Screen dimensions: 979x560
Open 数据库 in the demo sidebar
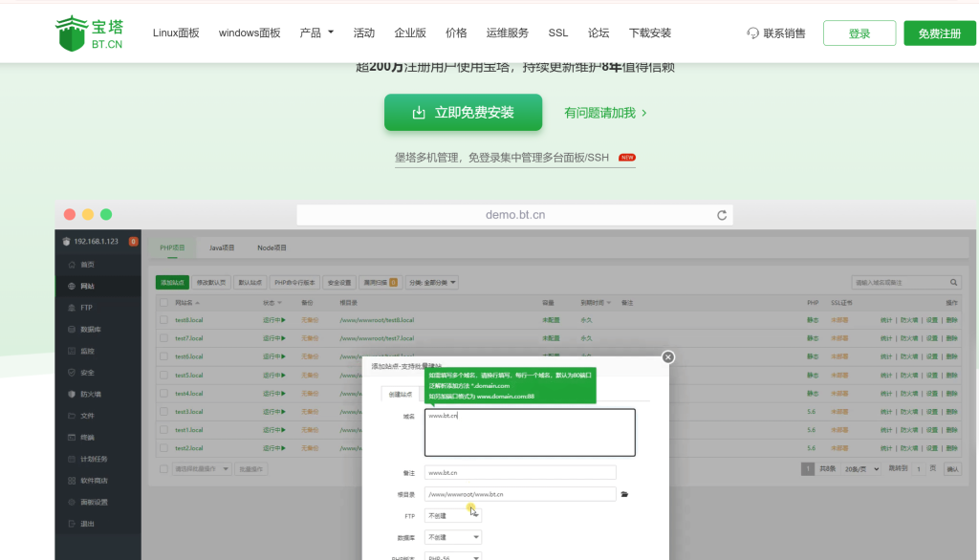91,329
